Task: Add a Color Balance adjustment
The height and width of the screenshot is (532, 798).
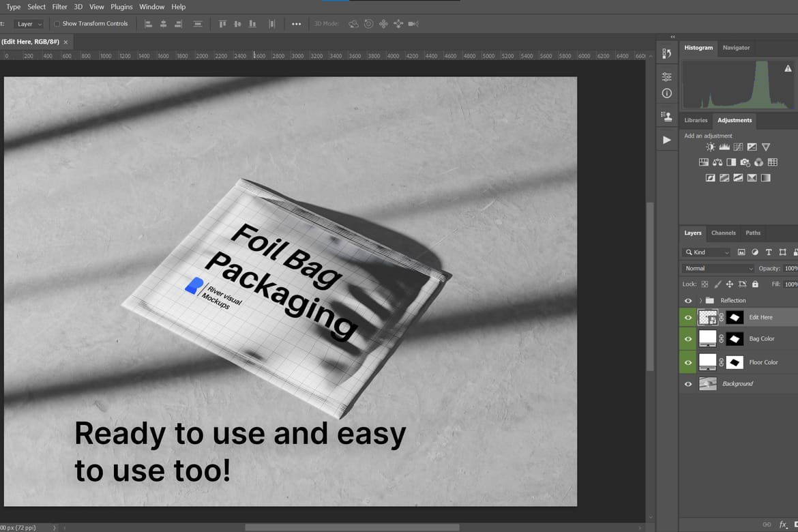Action: tap(718, 162)
